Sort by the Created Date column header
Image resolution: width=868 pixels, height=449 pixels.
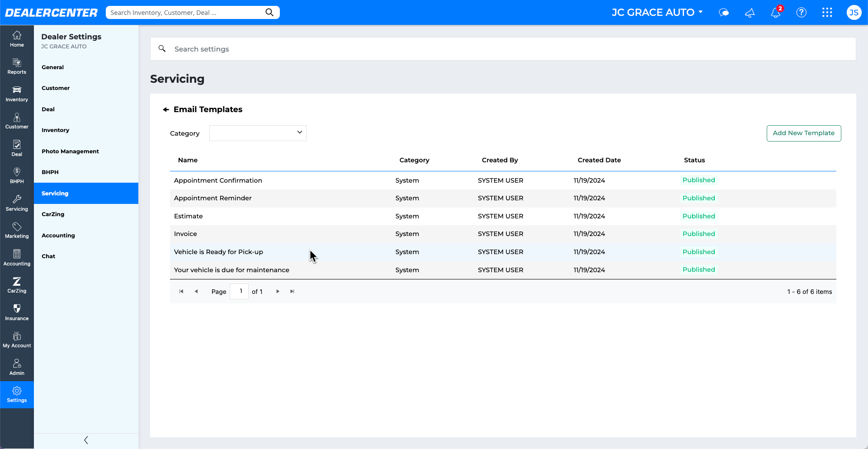[599, 160]
